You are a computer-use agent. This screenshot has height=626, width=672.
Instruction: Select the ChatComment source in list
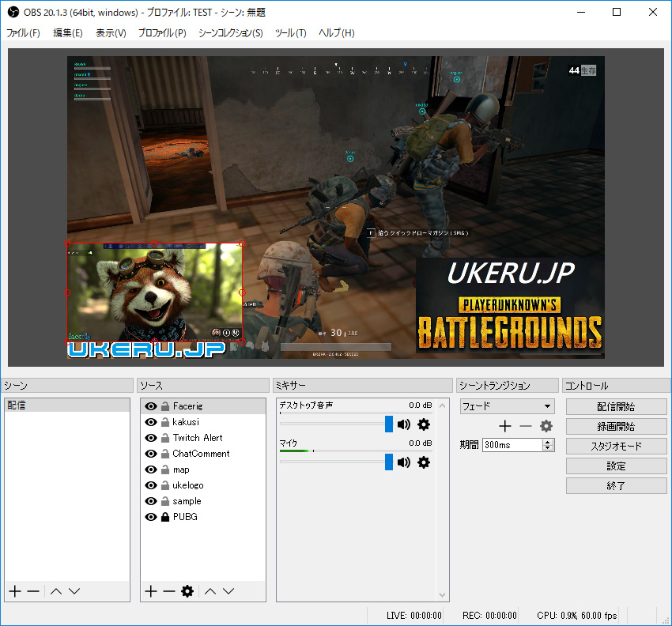pyautogui.click(x=201, y=454)
